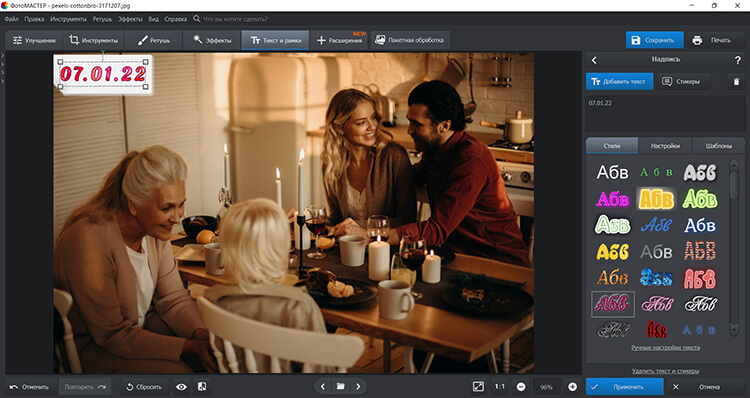
Task: Open the Ретушь tab
Action: pyautogui.click(x=153, y=41)
